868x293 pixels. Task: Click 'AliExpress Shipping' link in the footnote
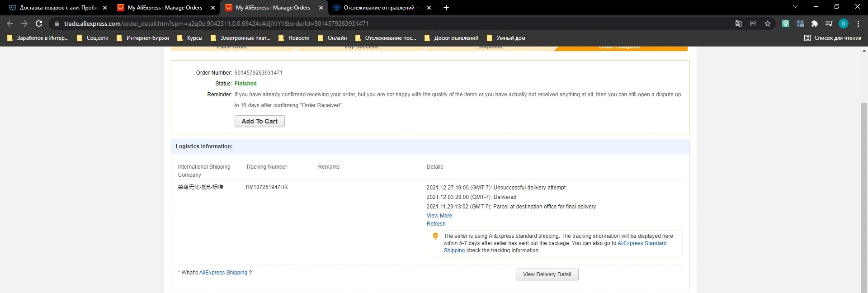click(223, 273)
